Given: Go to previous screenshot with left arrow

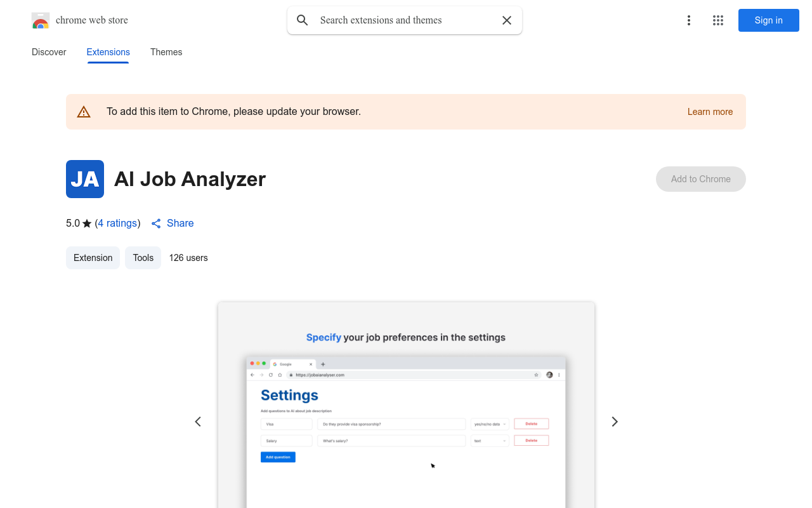Looking at the screenshot, I should tap(198, 421).
